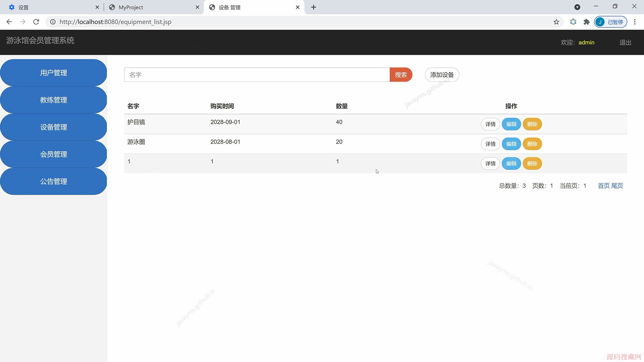Screen dimensions: 644x362
Task: Click the profile paused avatar button
Action: click(610, 22)
